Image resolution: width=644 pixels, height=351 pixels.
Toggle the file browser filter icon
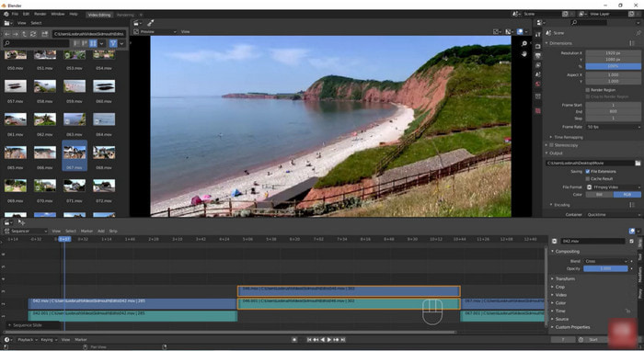coord(113,43)
